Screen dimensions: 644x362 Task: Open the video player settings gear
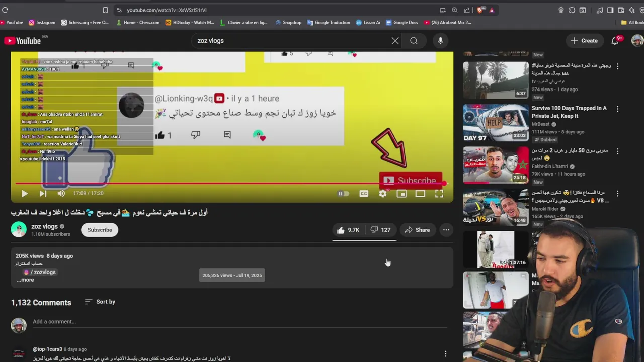point(383,193)
